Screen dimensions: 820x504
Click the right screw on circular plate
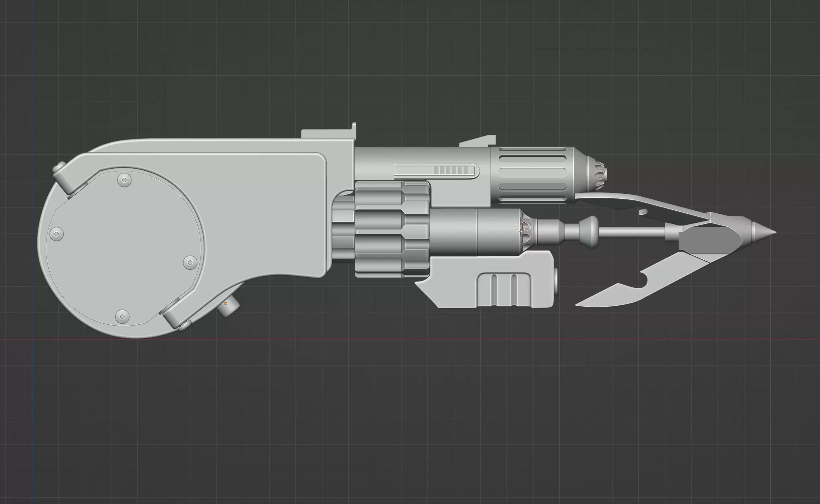[190, 262]
